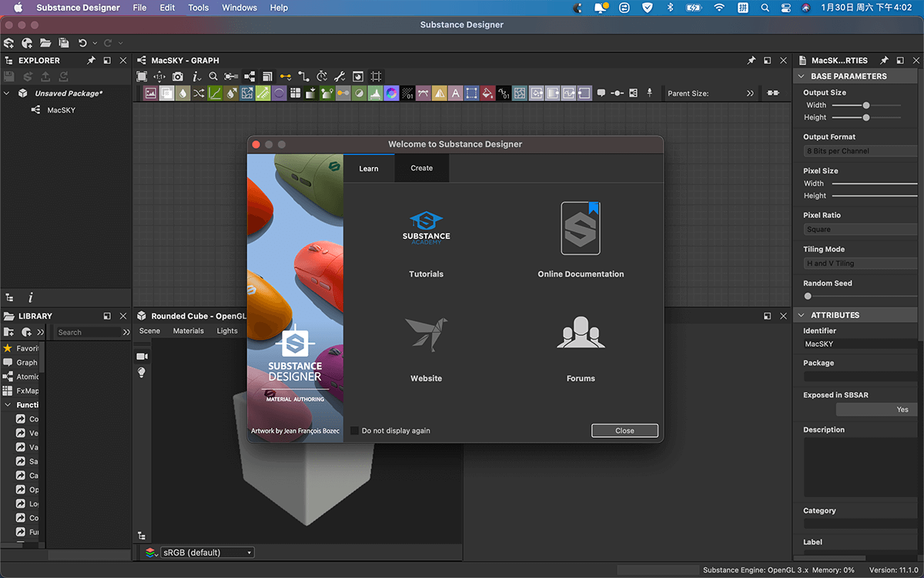Open a package with the folder icon

45,43
